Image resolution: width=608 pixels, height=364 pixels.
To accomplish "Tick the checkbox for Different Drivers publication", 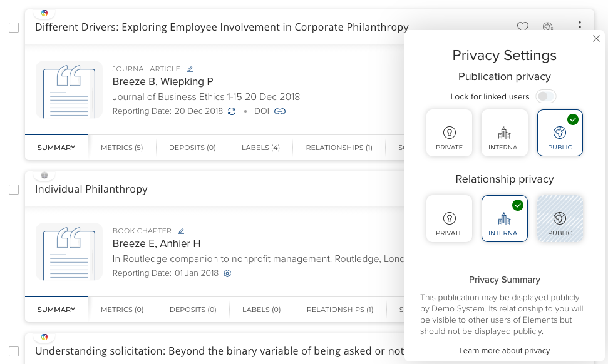I will (x=14, y=28).
